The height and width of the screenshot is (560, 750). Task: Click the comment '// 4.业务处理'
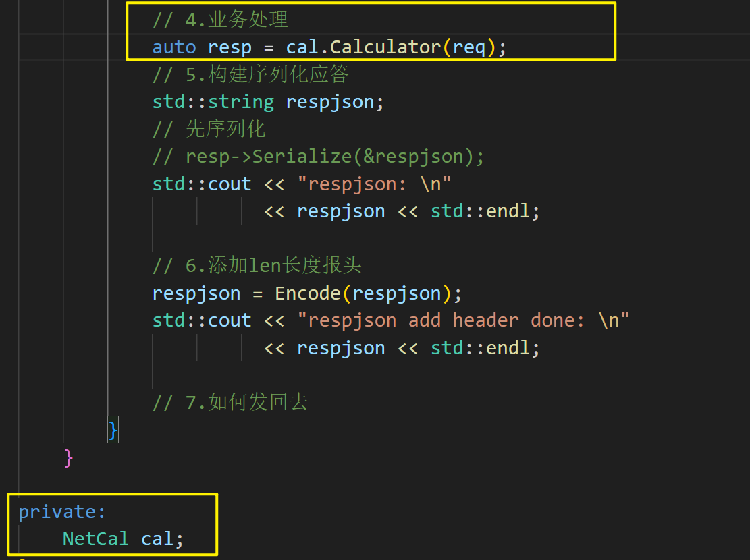[220, 20]
